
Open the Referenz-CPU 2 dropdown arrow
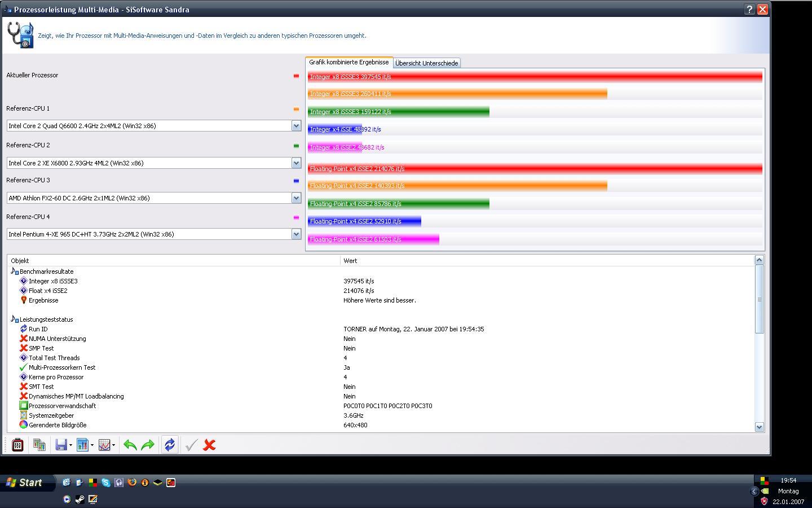click(x=296, y=163)
